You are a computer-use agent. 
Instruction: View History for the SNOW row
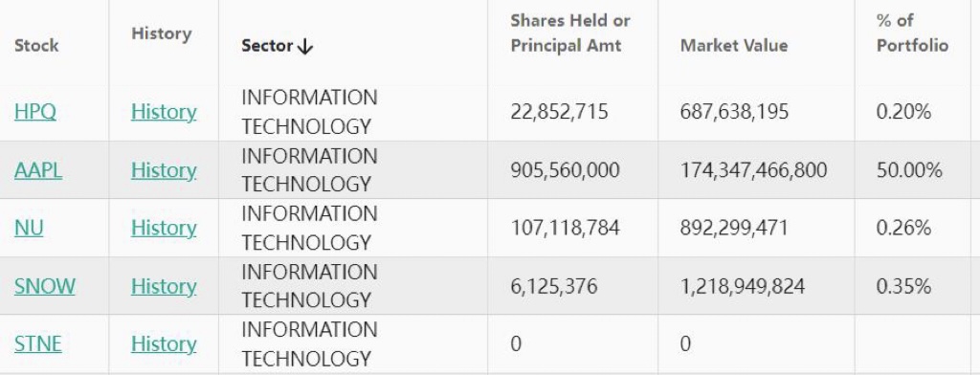click(164, 286)
